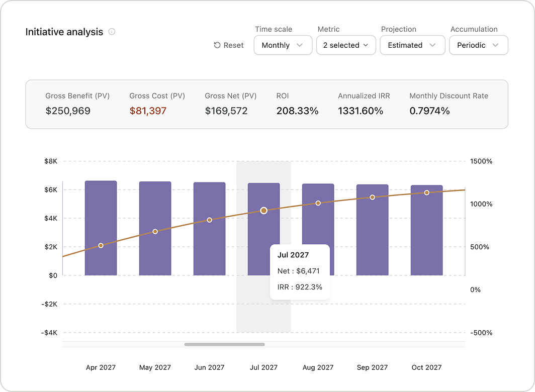Click the May 2027 bar
The height and width of the screenshot is (392, 535).
(155, 228)
